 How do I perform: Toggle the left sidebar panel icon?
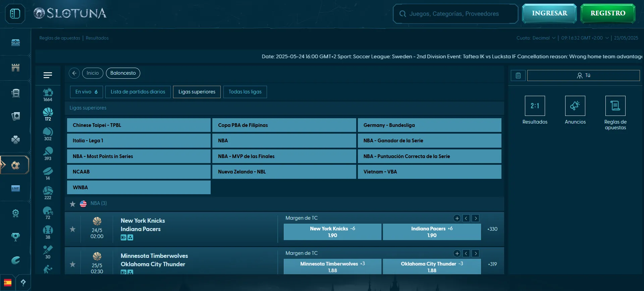pyautogui.click(x=15, y=13)
